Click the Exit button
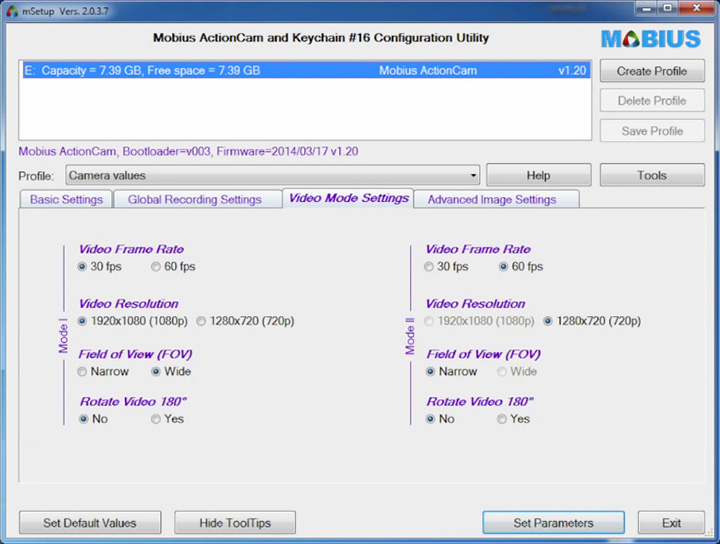The height and width of the screenshot is (544, 720). (671, 523)
